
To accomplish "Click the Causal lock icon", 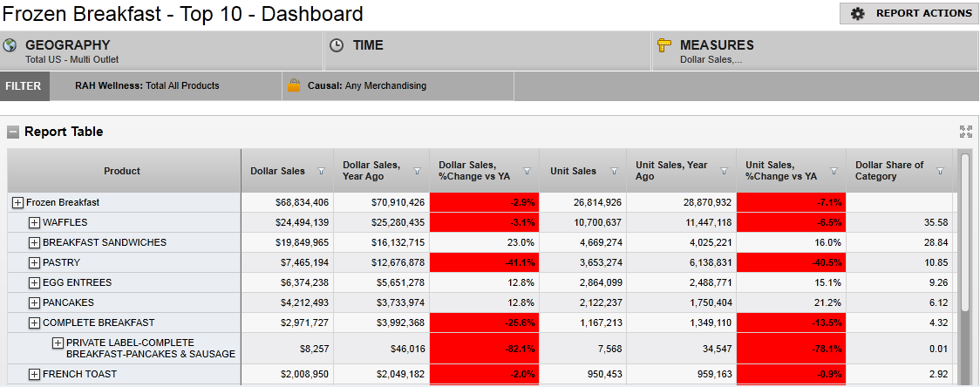I will pos(294,85).
